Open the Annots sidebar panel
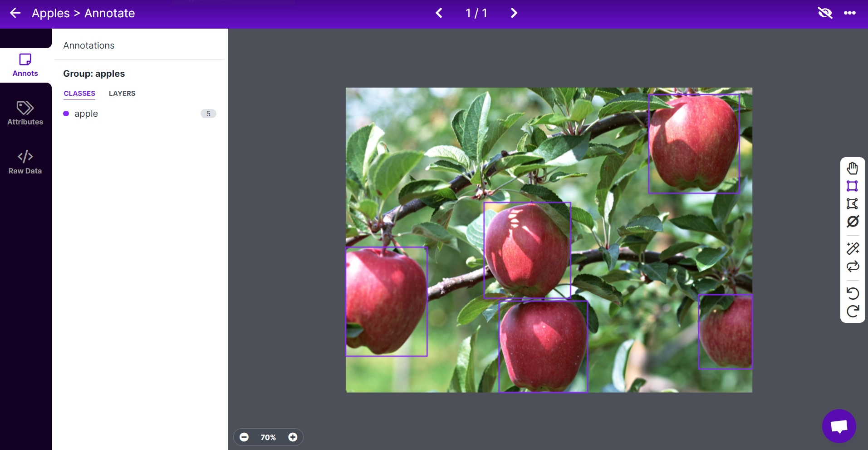Screen dimensions: 868x450 click(25, 65)
